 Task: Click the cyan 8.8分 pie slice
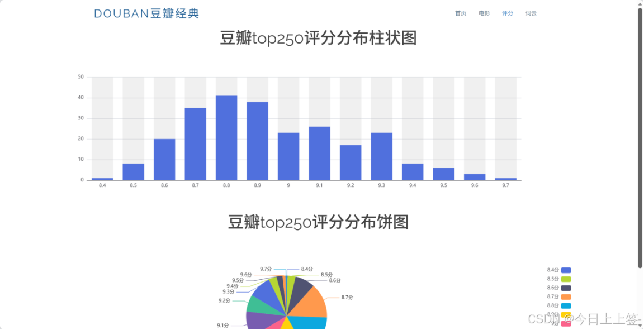311,323
